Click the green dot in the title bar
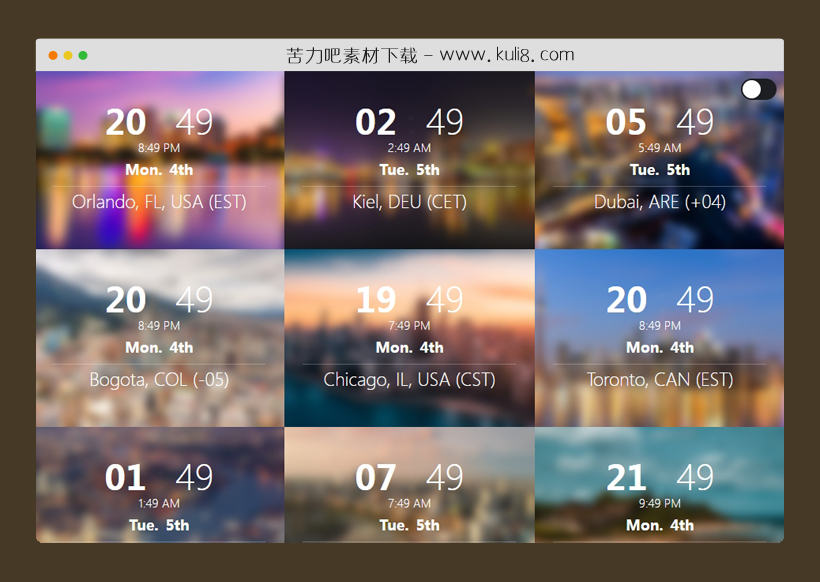820x582 pixels. pos(83,55)
